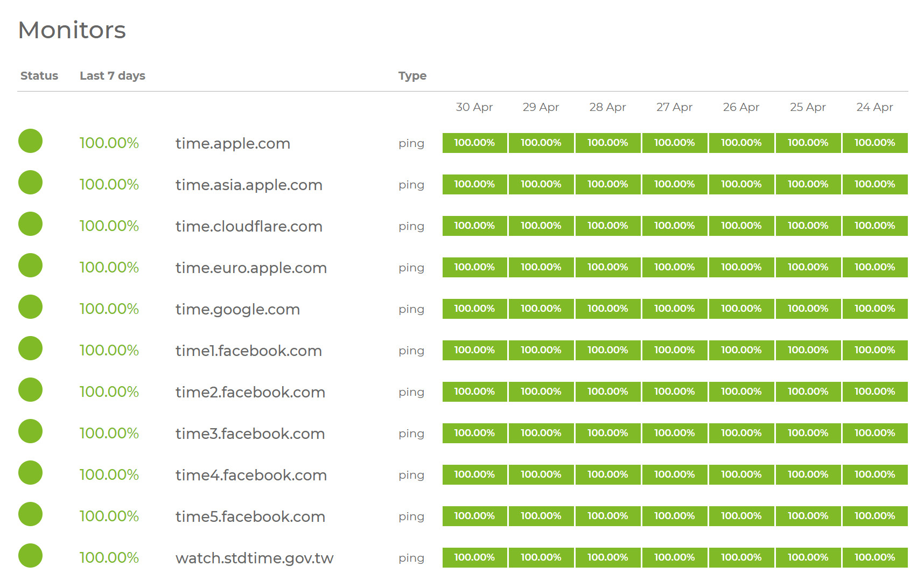924x587 pixels.
Task: Open the time4.facebook.com monitor
Action: (x=251, y=476)
